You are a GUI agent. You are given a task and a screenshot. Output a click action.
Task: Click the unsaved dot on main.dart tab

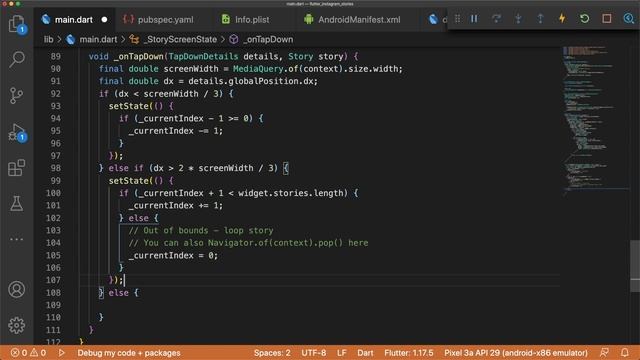point(104,20)
